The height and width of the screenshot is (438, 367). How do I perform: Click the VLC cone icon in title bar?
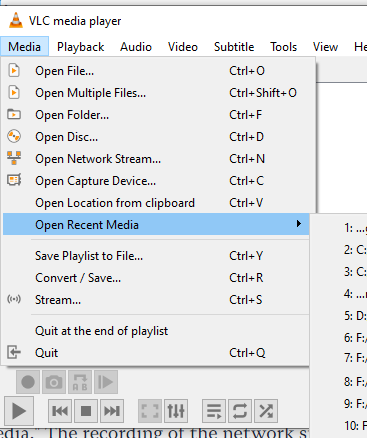[x=16, y=20]
